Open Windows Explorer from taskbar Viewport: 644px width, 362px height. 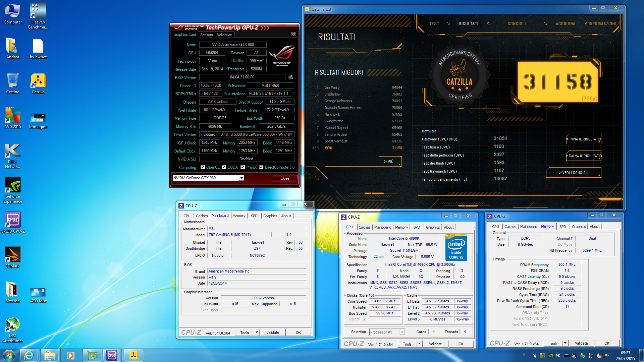[x=49, y=355]
